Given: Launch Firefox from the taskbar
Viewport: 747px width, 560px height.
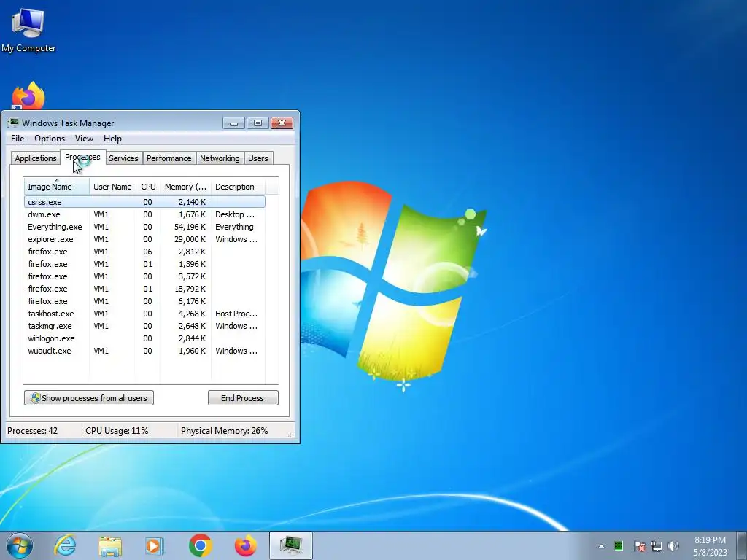Looking at the screenshot, I should click(245, 545).
